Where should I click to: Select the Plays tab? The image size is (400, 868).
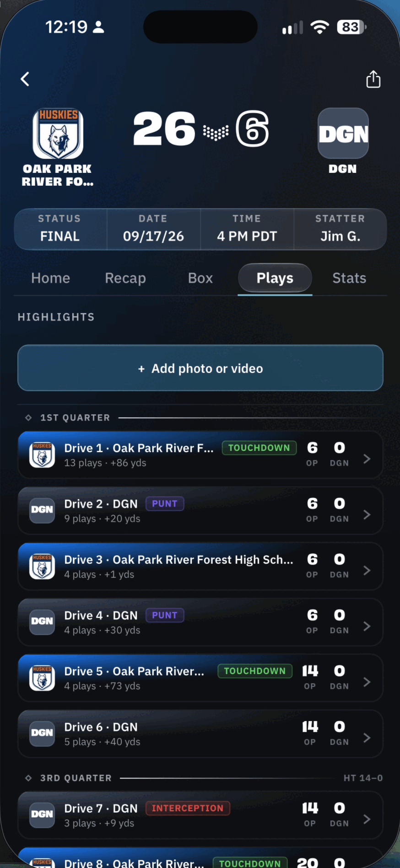click(x=275, y=278)
